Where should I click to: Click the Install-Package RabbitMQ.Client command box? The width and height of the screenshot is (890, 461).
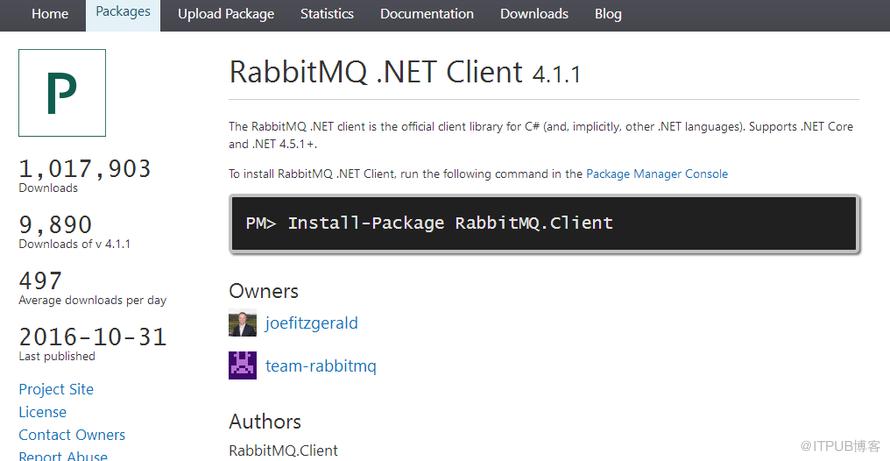pyautogui.click(x=544, y=224)
